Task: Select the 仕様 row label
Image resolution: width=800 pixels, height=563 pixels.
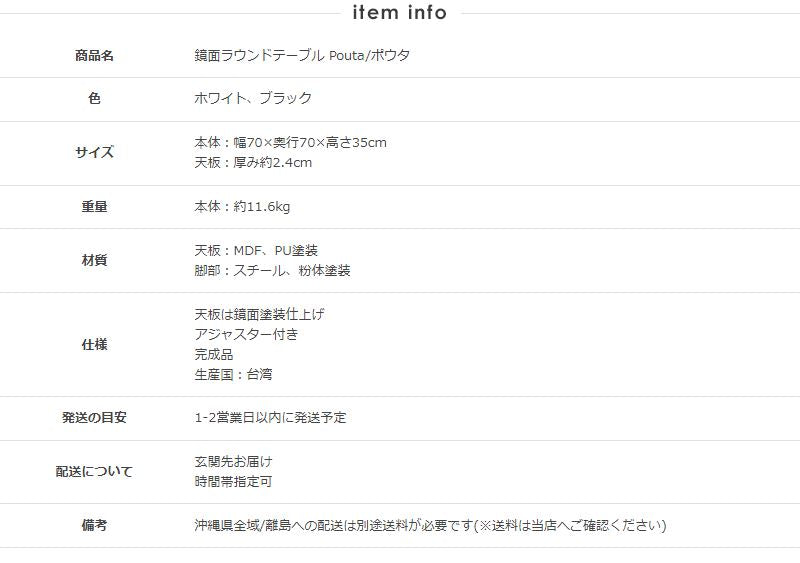Action: click(x=94, y=345)
